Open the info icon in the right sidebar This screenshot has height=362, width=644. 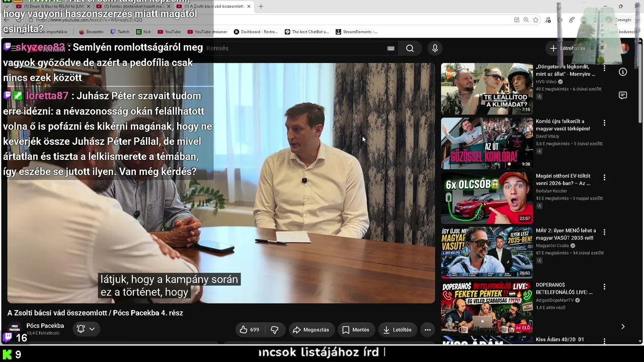(x=623, y=72)
